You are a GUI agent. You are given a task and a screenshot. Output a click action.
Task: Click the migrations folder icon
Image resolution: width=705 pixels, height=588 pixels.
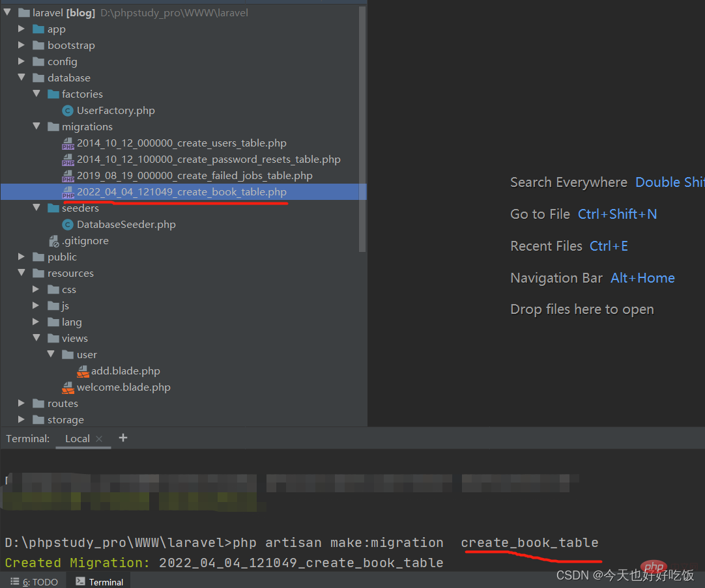click(53, 127)
